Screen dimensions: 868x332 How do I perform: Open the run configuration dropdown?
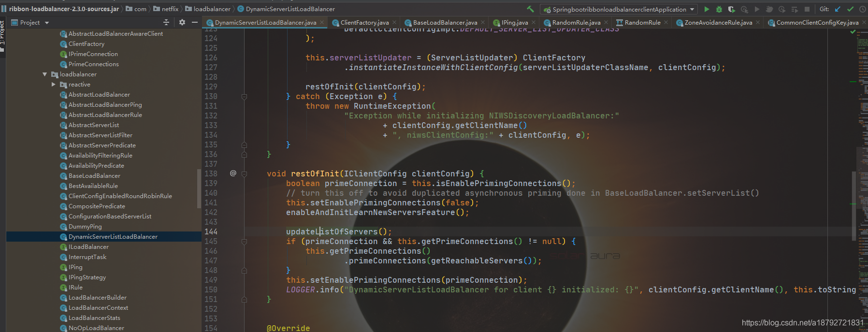click(620, 9)
